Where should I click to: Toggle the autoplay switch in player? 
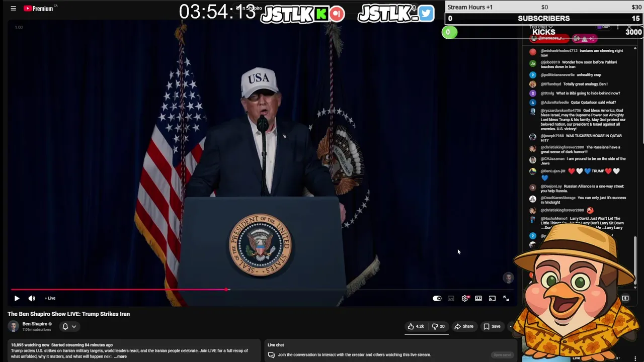(x=437, y=298)
